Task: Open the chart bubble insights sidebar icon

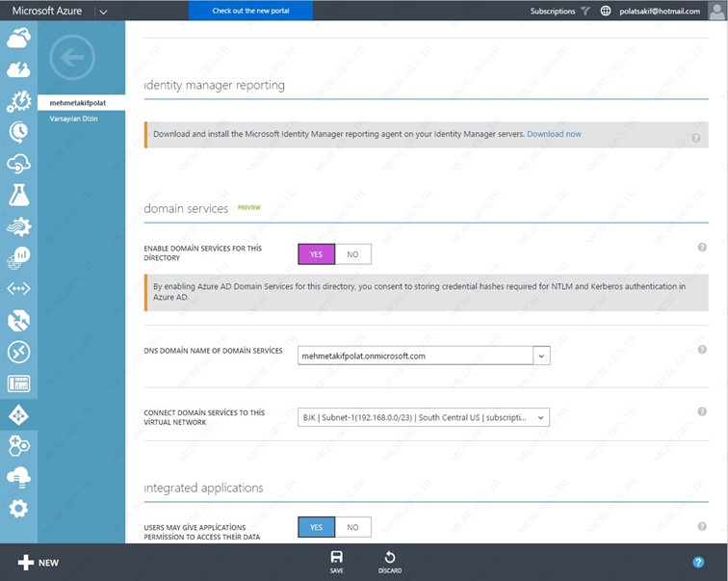Action: [x=18, y=258]
